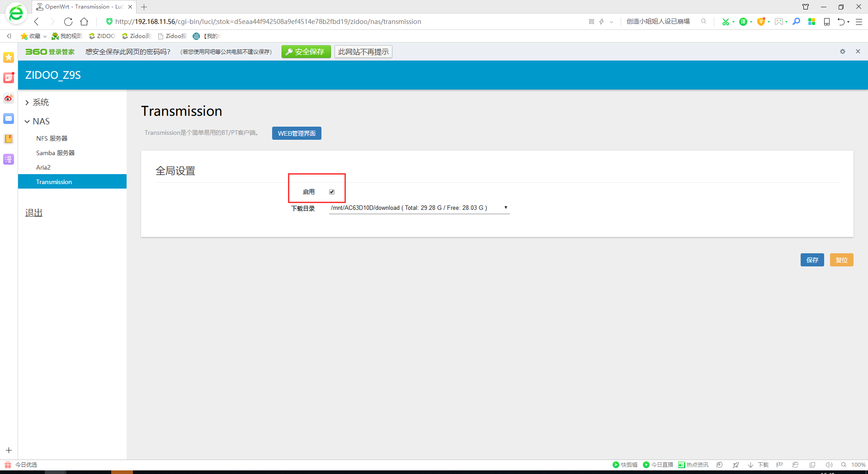This screenshot has height=474, width=868.
Task: Open the browser hamburger menu icon
Action: pos(859,22)
